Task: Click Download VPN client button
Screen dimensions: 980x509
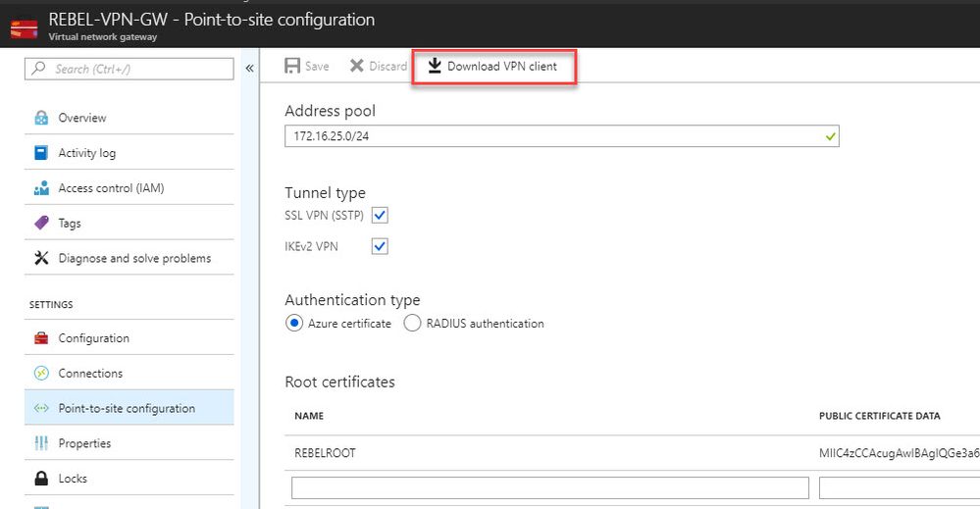Action: coord(492,67)
